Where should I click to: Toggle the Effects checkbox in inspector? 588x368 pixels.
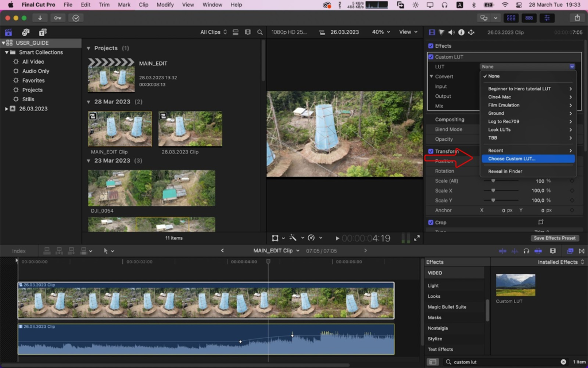pos(431,46)
